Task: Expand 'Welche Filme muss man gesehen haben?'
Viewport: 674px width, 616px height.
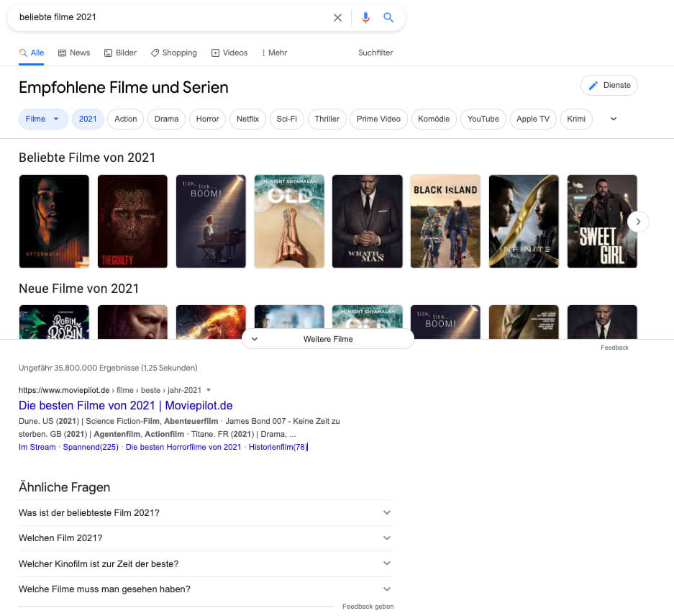Action: (206, 589)
